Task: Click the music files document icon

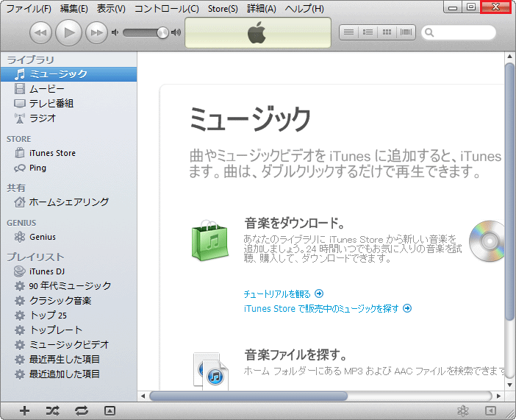Action: click(211, 371)
